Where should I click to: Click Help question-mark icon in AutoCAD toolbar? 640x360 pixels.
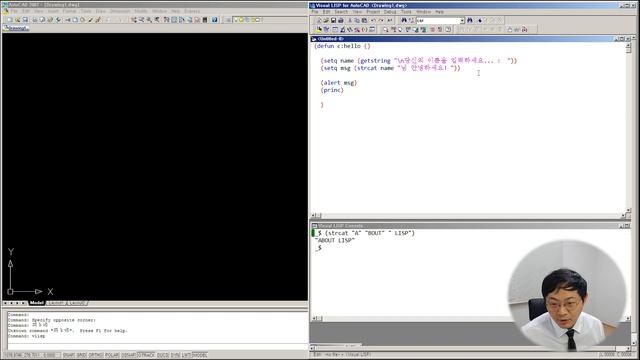click(x=215, y=20)
